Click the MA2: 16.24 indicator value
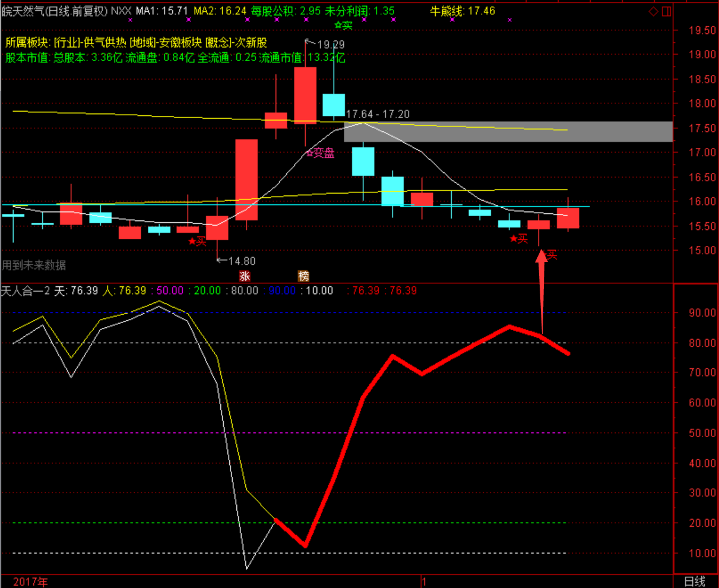Screen dimensions: 719x588 221,11
